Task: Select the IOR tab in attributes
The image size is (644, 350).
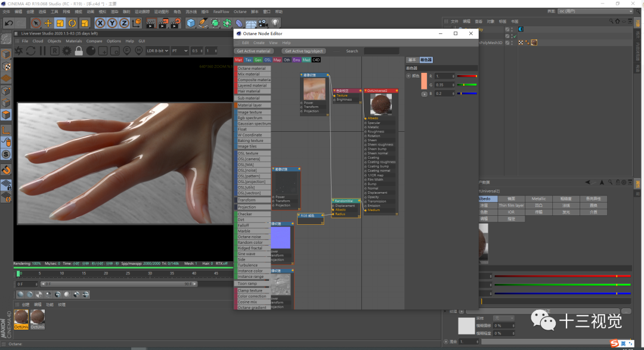Action: click(x=511, y=212)
